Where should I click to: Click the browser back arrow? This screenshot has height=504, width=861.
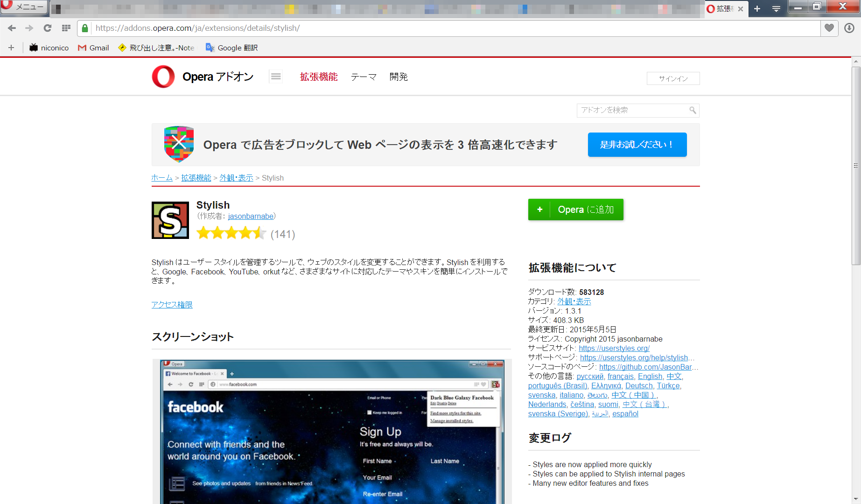pos(12,28)
